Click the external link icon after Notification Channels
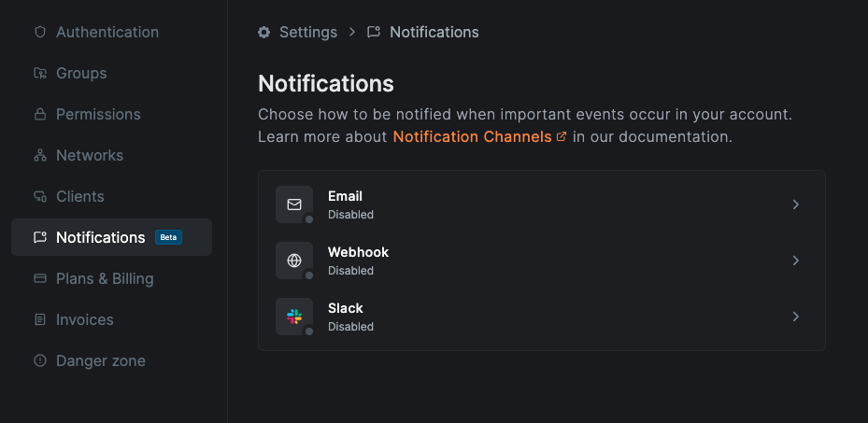The height and width of the screenshot is (423, 868). click(x=562, y=136)
